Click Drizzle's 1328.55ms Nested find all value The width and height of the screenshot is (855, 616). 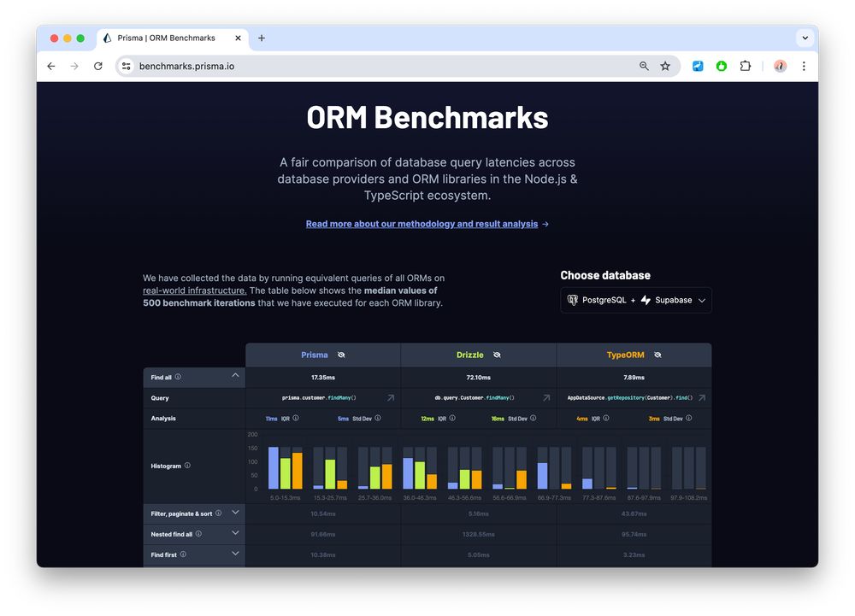(478, 534)
